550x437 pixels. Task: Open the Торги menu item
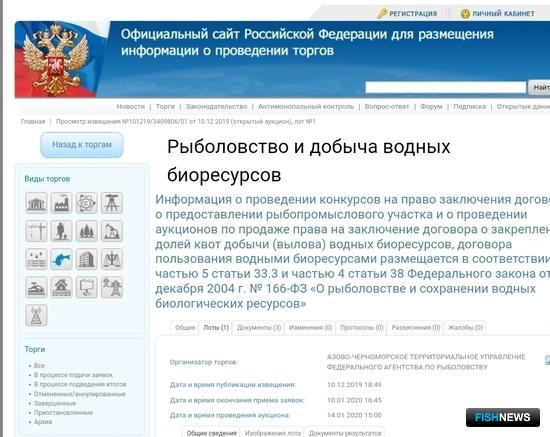pos(165,106)
